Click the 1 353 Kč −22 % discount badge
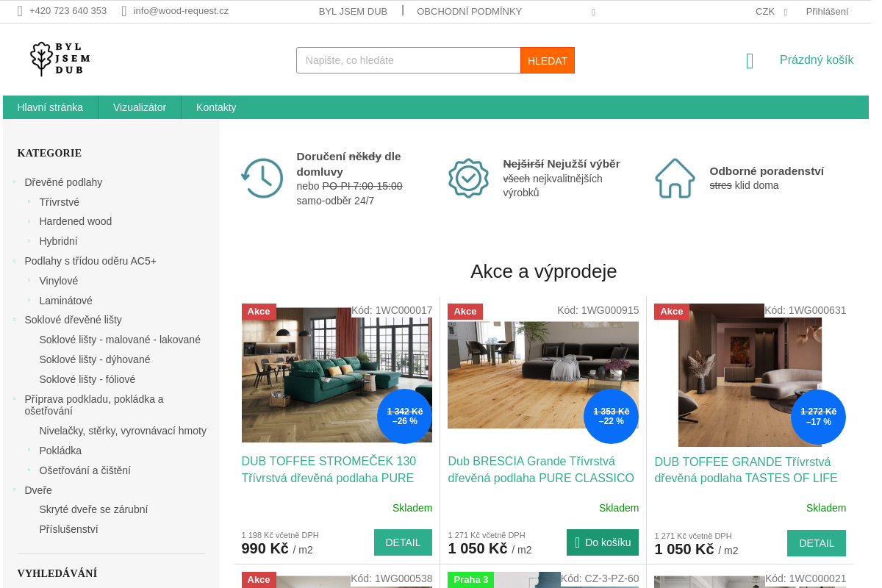Screen dimensions: 882x588 pos(612,416)
